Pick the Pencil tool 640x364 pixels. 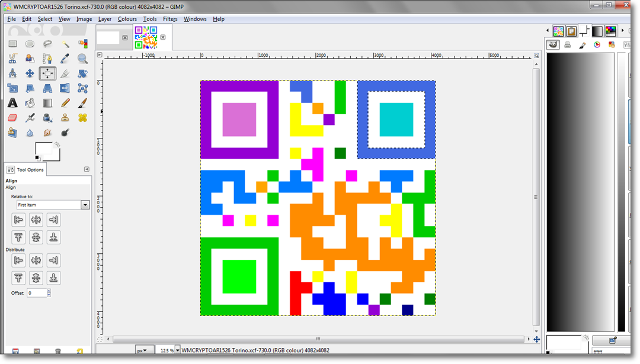pyautogui.click(x=65, y=103)
